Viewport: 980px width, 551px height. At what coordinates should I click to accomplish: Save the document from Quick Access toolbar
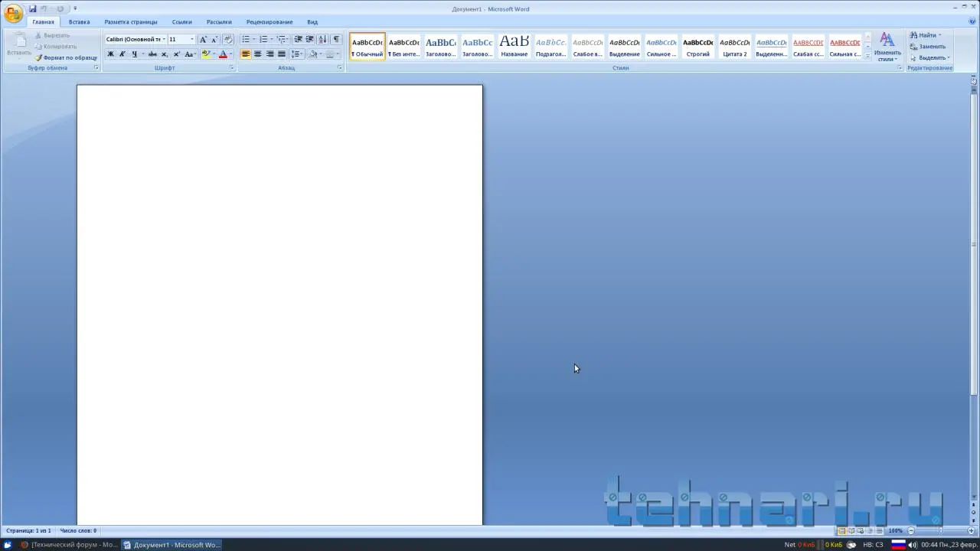[x=33, y=9]
